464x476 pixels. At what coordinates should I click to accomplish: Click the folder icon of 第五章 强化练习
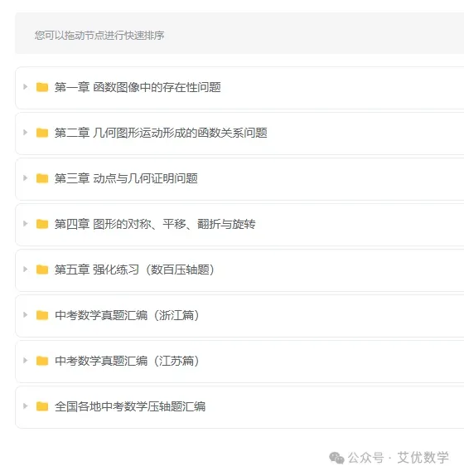[x=42, y=270]
